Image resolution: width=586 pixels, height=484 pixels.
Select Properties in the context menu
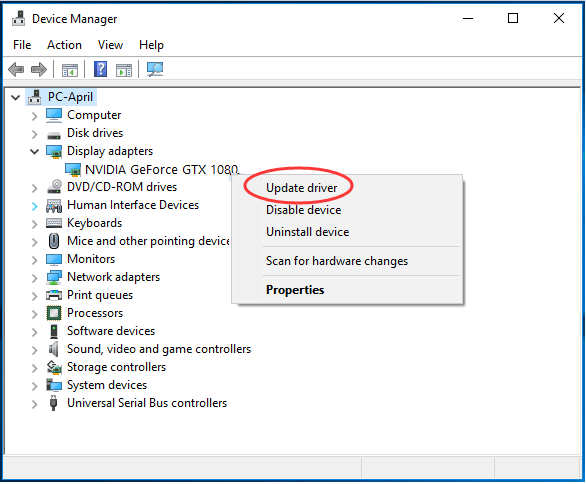(x=295, y=290)
